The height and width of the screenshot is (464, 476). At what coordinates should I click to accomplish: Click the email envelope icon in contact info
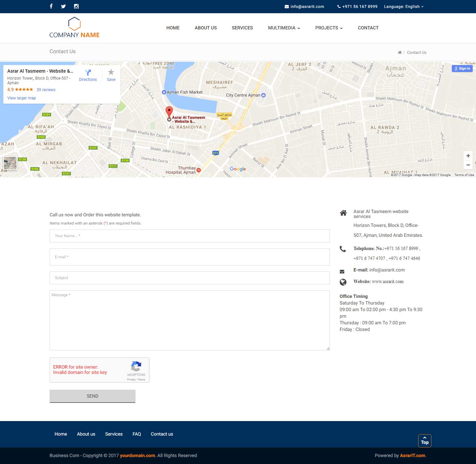click(x=342, y=271)
